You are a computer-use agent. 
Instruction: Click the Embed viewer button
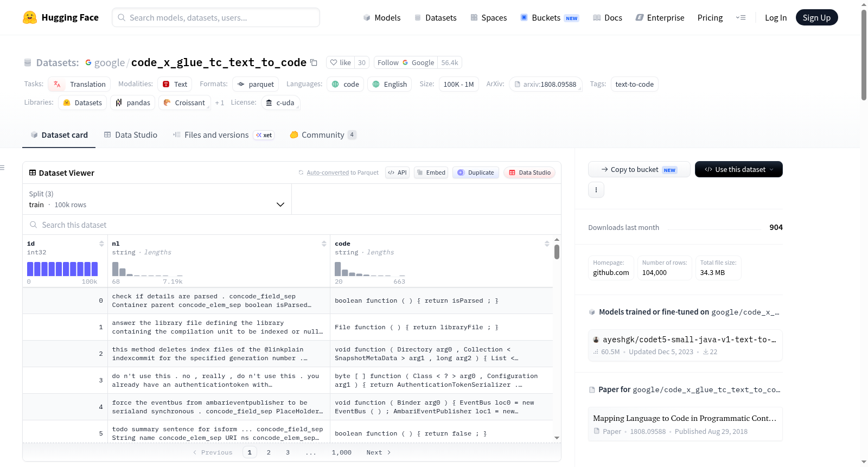click(x=431, y=172)
